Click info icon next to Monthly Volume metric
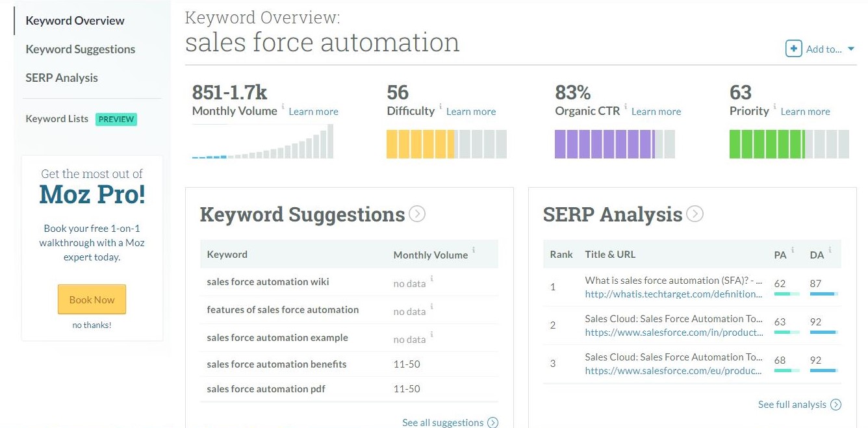This screenshot has width=868, height=428. click(x=283, y=107)
